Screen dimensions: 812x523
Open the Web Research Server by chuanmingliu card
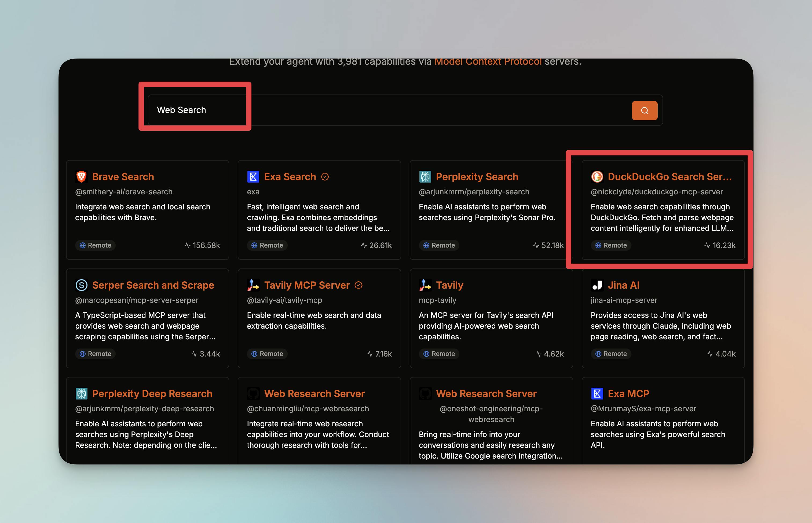(314, 393)
